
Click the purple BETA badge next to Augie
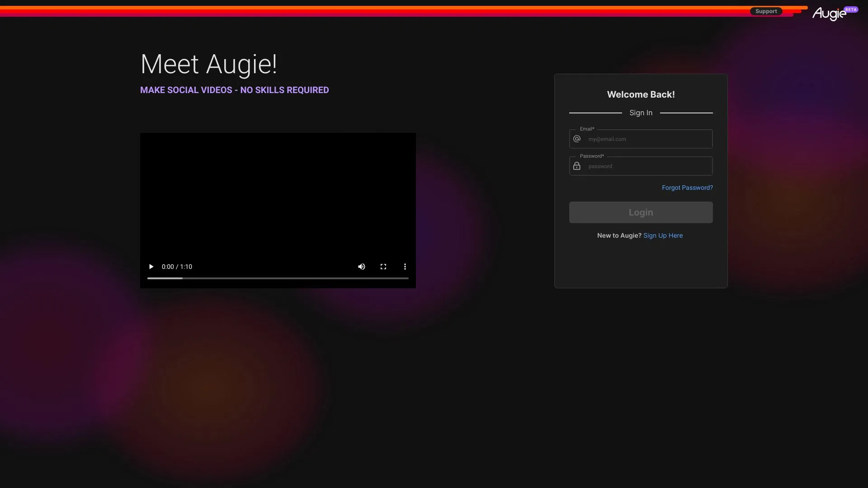(x=851, y=9)
